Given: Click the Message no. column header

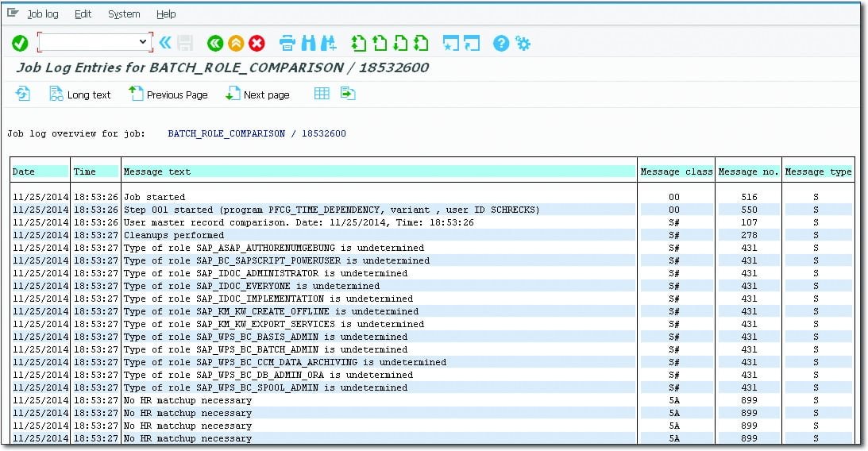Looking at the screenshot, I should click(x=748, y=172).
